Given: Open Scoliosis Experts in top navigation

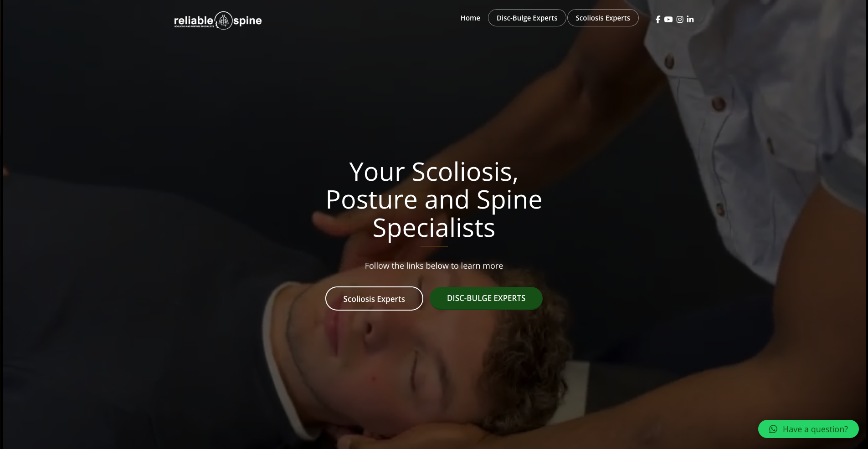Looking at the screenshot, I should pyautogui.click(x=603, y=18).
